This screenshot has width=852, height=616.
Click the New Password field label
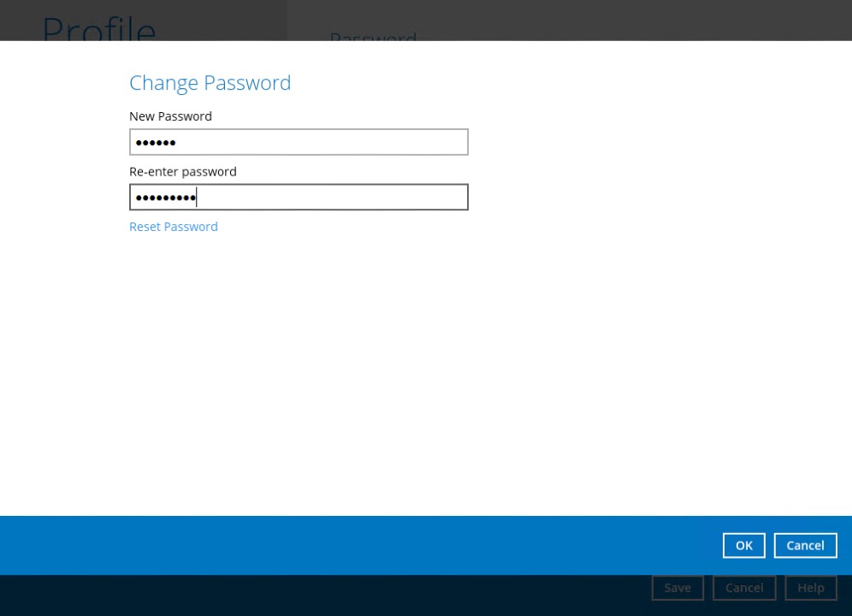[x=170, y=115]
